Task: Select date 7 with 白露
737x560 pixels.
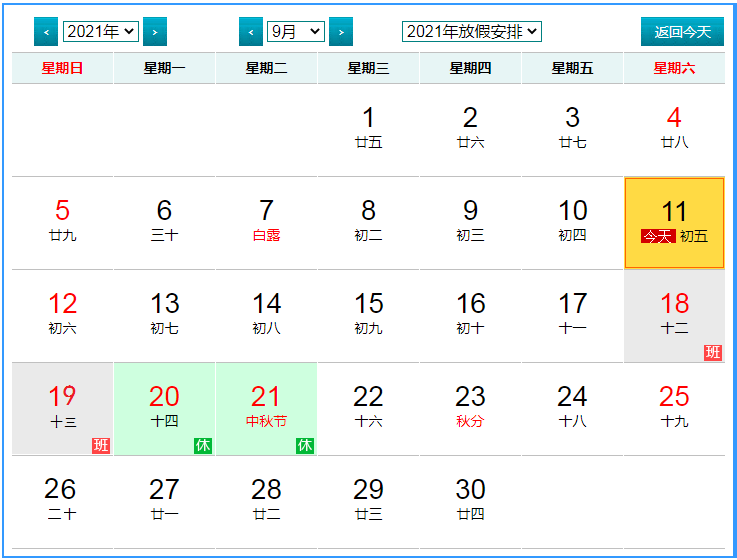Action: pos(266,222)
